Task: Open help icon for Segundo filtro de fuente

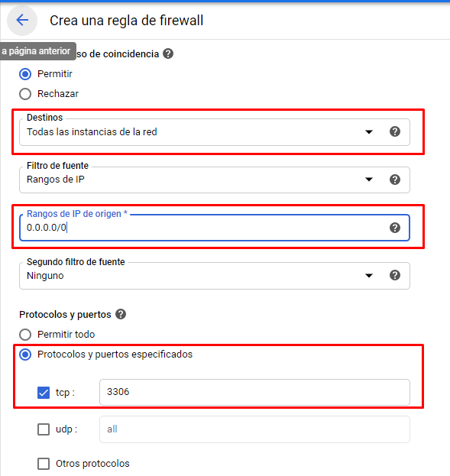Action: pyautogui.click(x=395, y=275)
